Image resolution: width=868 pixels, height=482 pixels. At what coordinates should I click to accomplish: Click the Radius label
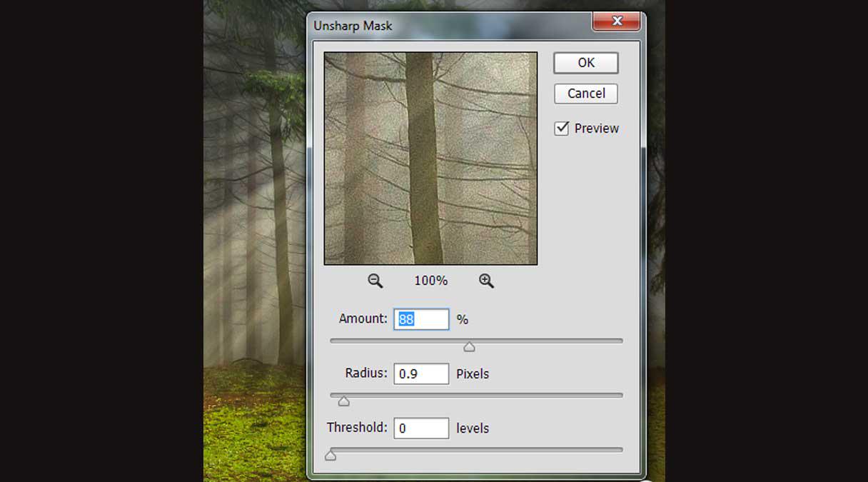coord(366,373)
